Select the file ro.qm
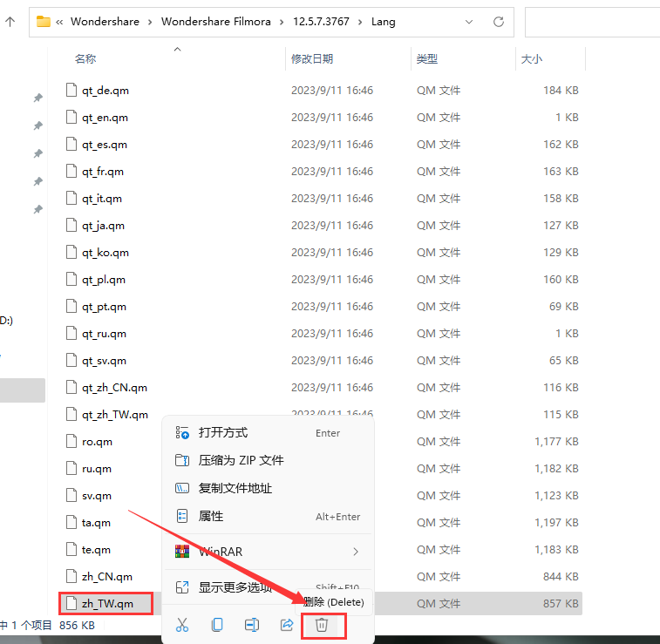Image resolution: width=660 pixels, height=644 pixels. point(98,442)
